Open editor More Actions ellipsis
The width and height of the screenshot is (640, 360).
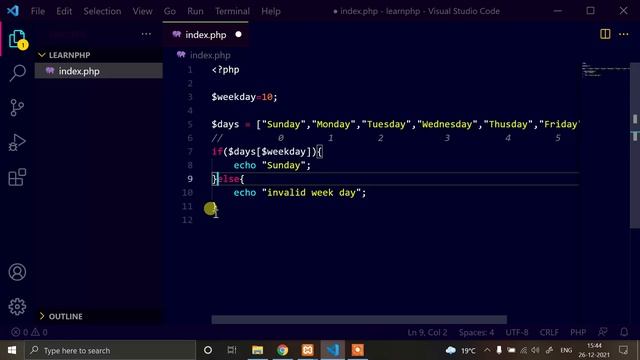[624, 34]
